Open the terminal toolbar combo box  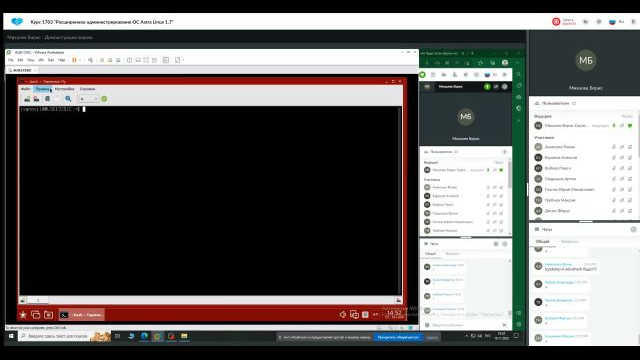(89, 99)
